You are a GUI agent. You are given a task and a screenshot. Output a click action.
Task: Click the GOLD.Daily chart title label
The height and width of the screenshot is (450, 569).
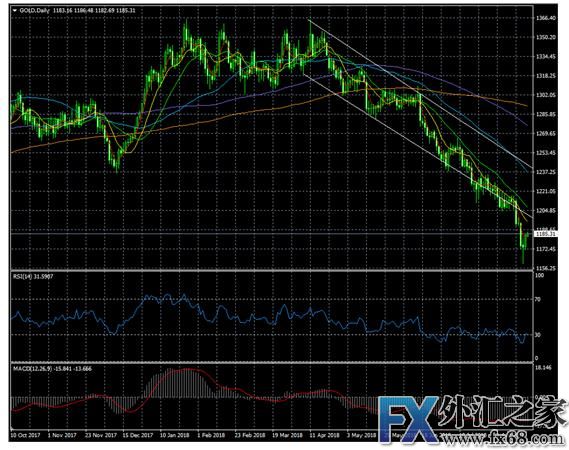point(34,11)
